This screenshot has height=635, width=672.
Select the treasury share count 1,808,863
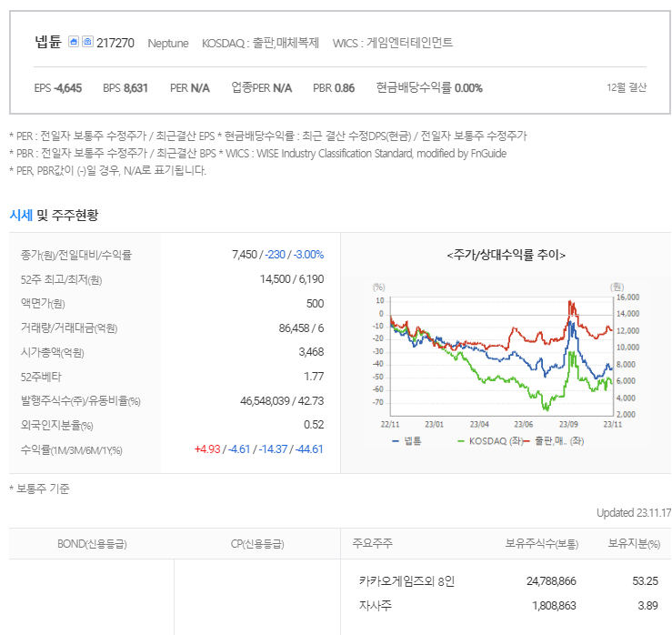click(x=554, y=606)
